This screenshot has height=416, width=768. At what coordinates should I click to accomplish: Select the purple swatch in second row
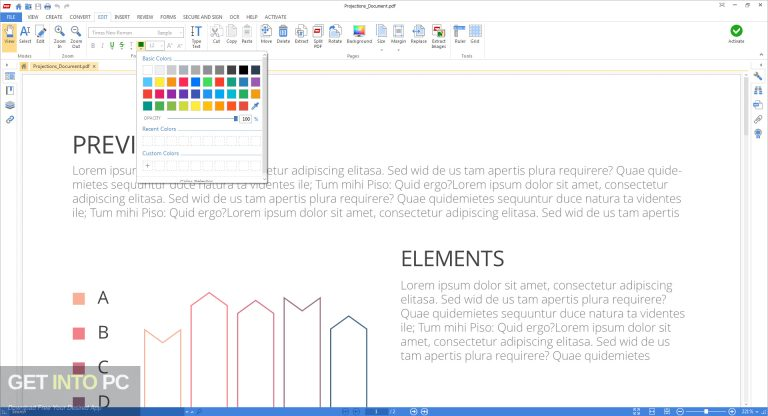(x=255, y=82)
